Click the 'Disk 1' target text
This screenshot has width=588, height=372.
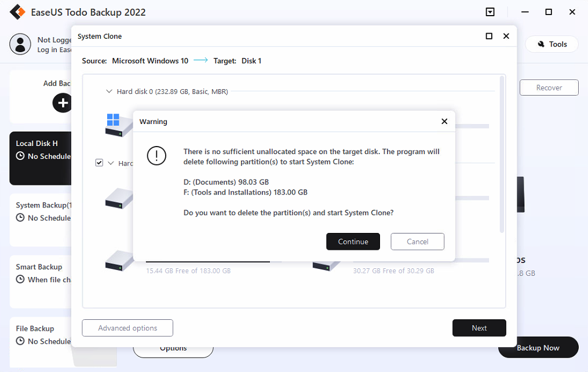tap(251, 61)
